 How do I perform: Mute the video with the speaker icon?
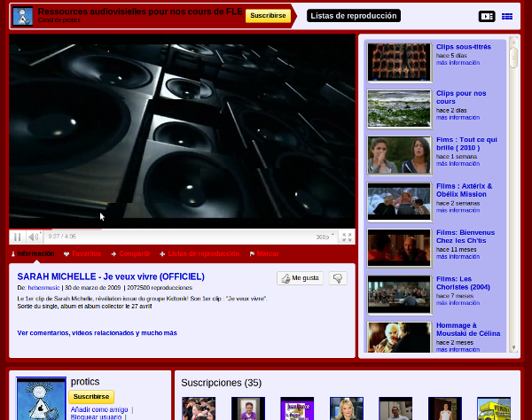tap(34, 237)
